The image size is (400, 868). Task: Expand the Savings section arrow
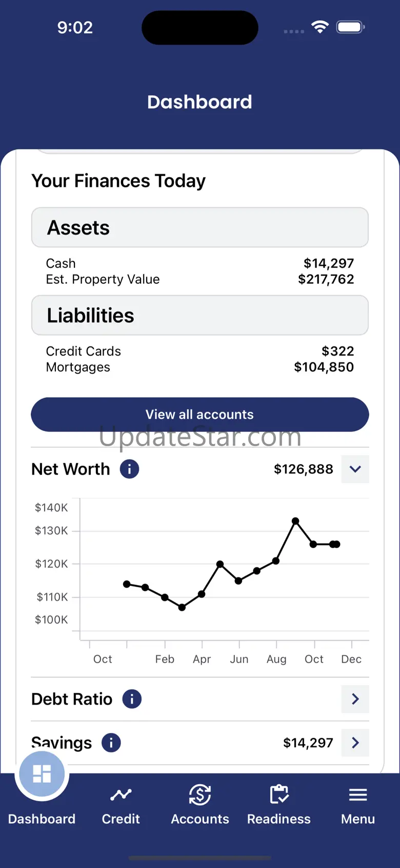coord(355,743)
